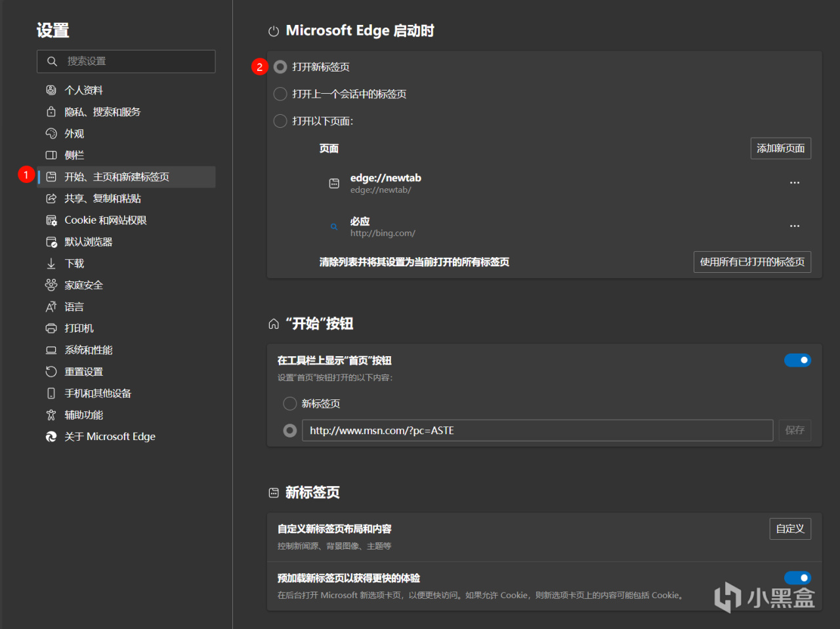Open more options for edge://newtab entry
The image size is (840, 629).
(x=795, y=182)
